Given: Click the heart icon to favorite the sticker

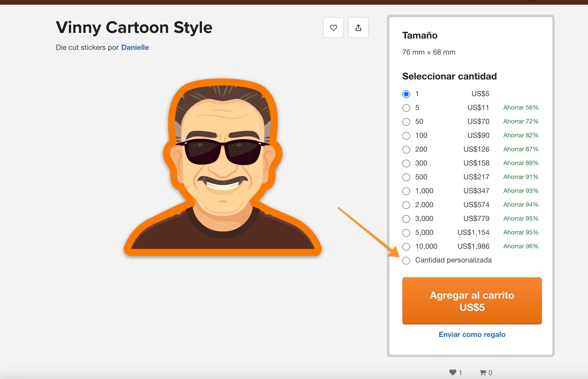Looking at the screenshot, I should pyautogui.click(x=333, y=28).
